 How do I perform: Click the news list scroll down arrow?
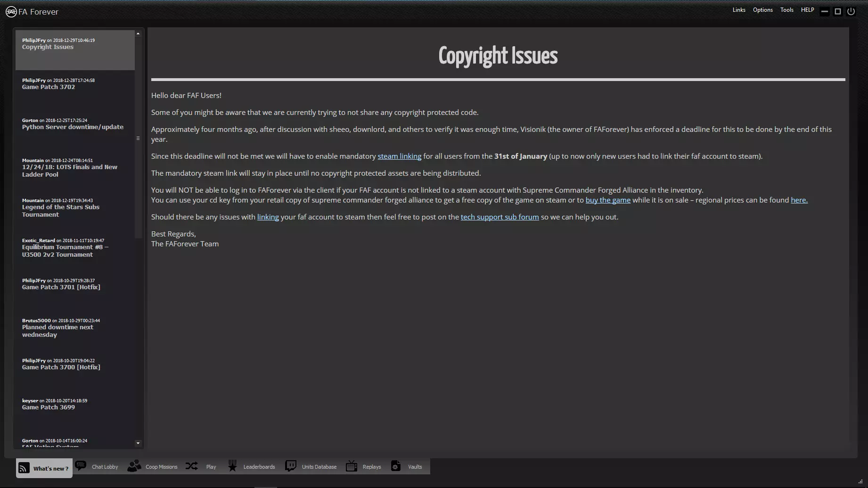pos(138,443)
